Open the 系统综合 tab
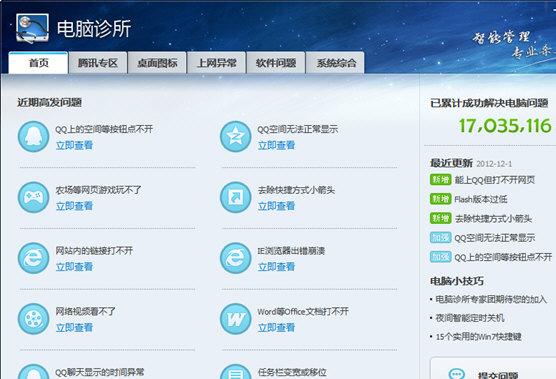 click(335, 63)
